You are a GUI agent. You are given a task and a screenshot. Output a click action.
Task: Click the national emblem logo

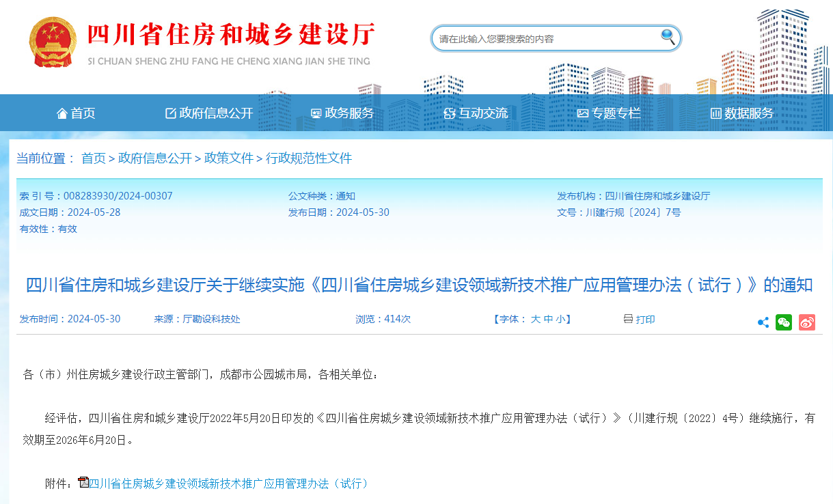[53, 42]
